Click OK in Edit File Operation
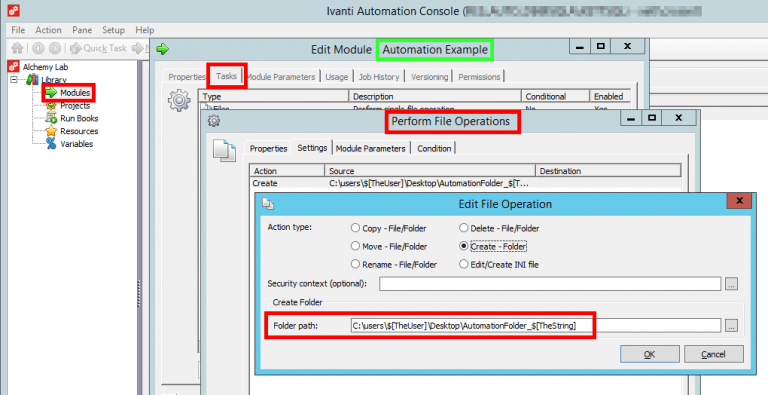This screenshot has width=768, height=395. pos(649,354)
